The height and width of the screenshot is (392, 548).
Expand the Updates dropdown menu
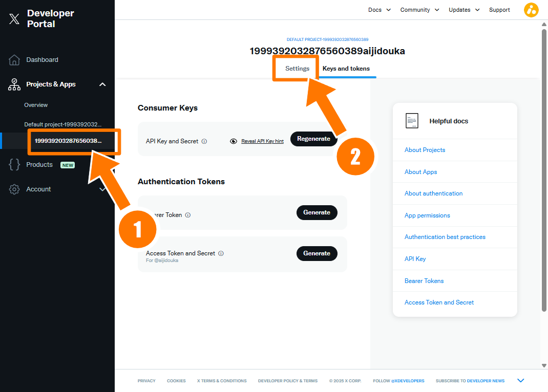464,10
